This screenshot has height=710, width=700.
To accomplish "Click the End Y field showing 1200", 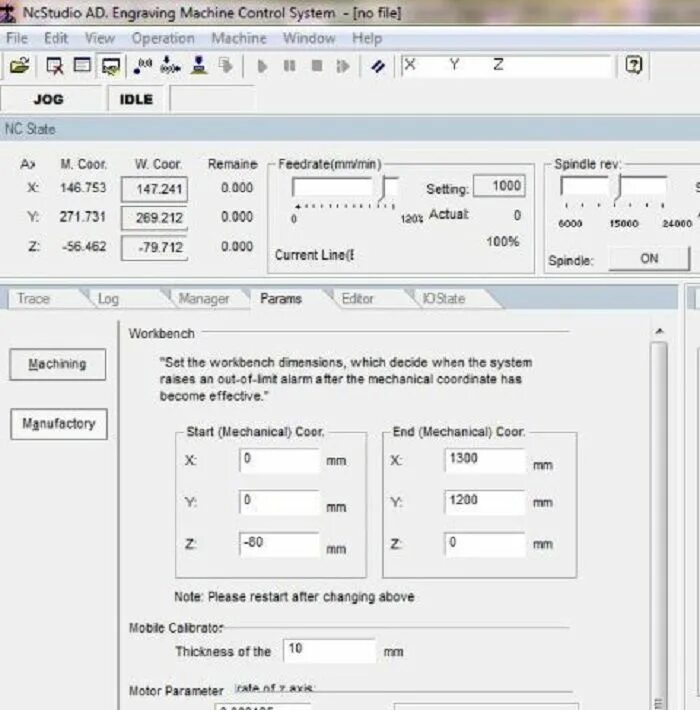I will [484, 502].
